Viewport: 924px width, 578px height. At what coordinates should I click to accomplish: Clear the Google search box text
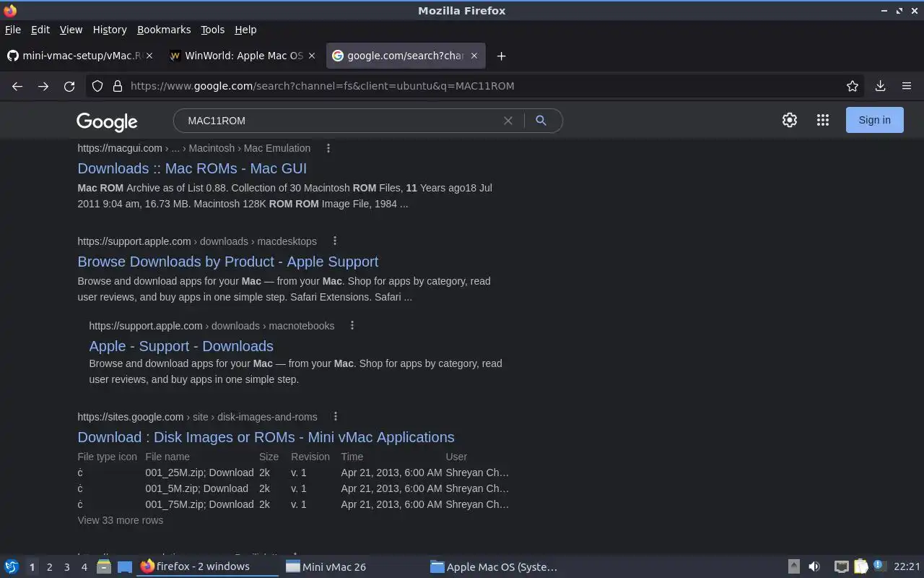tap(508, 121)
